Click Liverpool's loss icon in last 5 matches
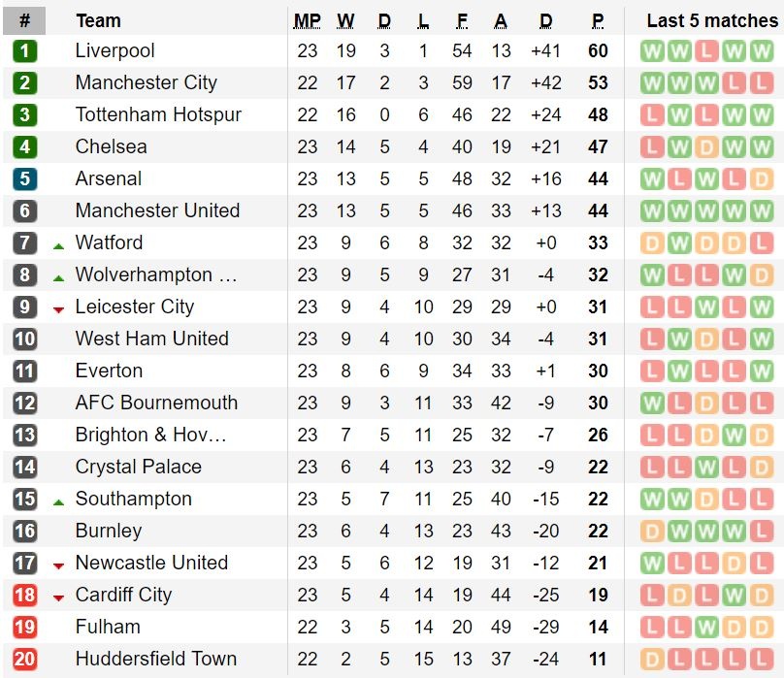This screenshot has height=678, width=784. pos(707,51)
